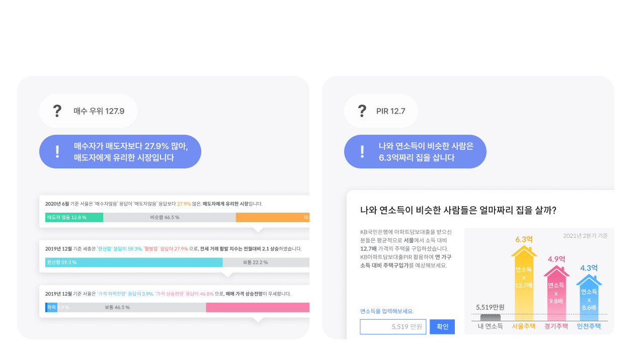This screenshot has width=644, height=362.
Task: Click the exclamation icon in the 매수자가 매도자보다 bubble
Action: [x=57, y=151]
